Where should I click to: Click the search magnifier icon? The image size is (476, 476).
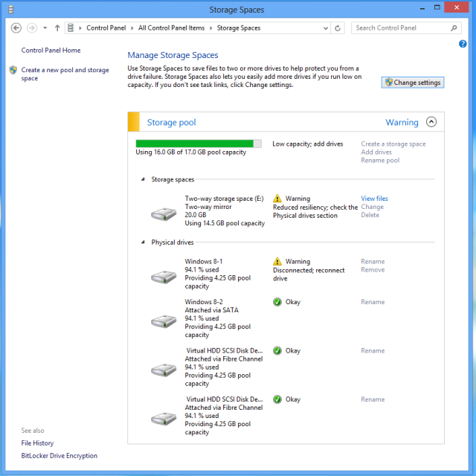pyautogui.click(x=454, y=28)
